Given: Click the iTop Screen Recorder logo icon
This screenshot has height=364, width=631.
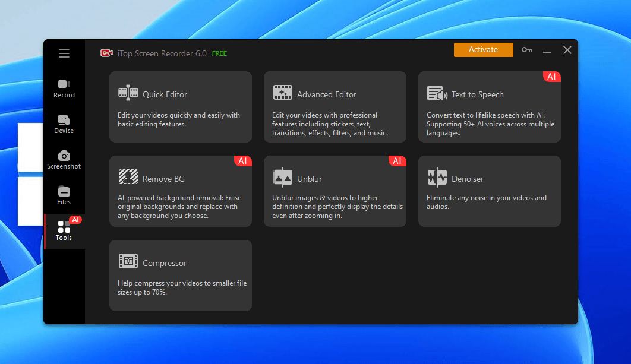Looking at the screenshot, I should pos(106,53).
